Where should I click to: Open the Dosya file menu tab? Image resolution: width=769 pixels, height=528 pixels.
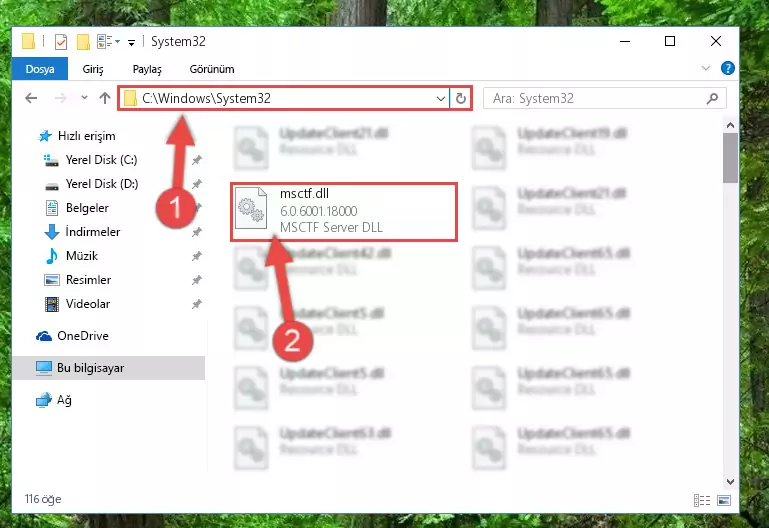click(x=40, y=69)
